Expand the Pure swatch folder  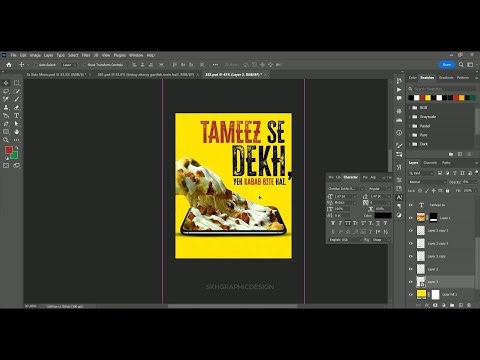pyautogui.click(x=410, y=135)
